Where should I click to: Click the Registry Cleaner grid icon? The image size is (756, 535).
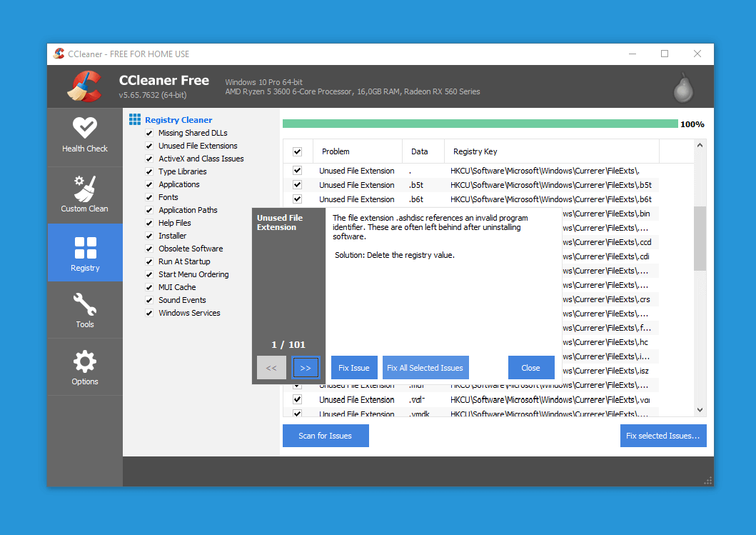tap(135, 119)
